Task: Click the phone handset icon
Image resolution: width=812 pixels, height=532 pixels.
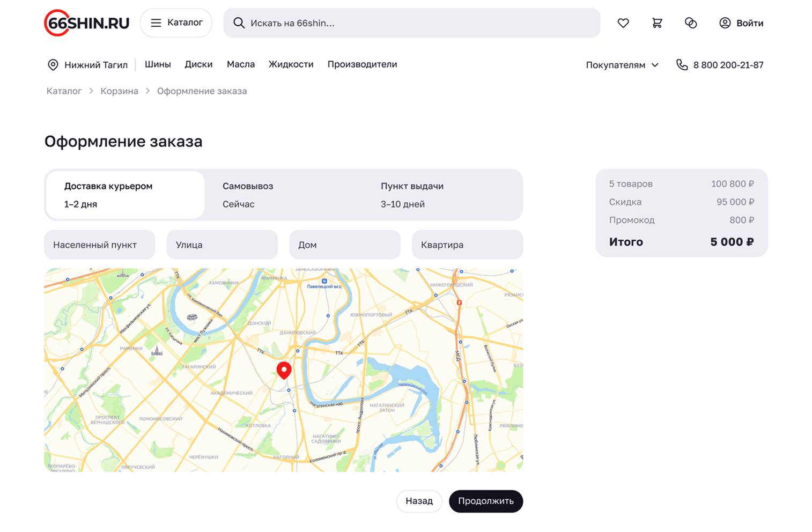Action: (x=682, y=65)
